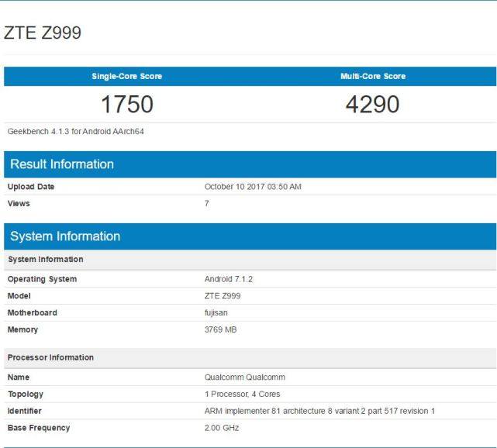Image resolution: width=497 pixels, height=448 pixels.
Task: Click the Views count value 7
Action: pos(207,203)
